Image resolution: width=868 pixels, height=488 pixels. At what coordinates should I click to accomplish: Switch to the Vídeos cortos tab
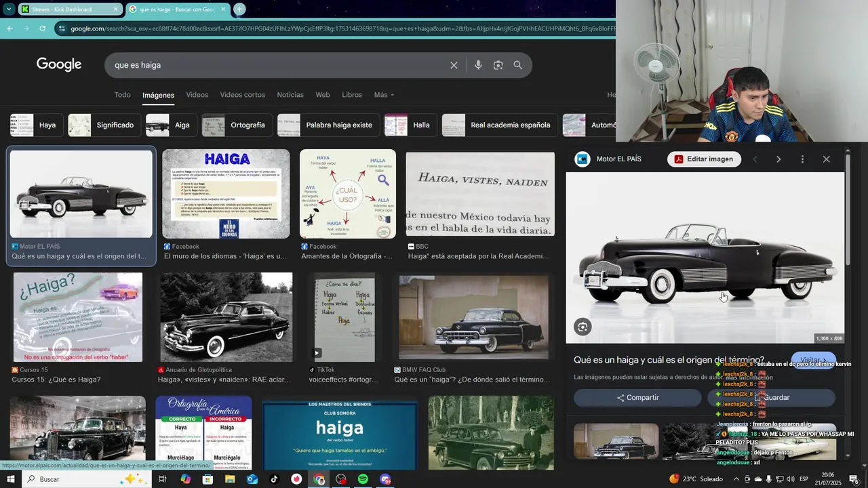[243, 95]
